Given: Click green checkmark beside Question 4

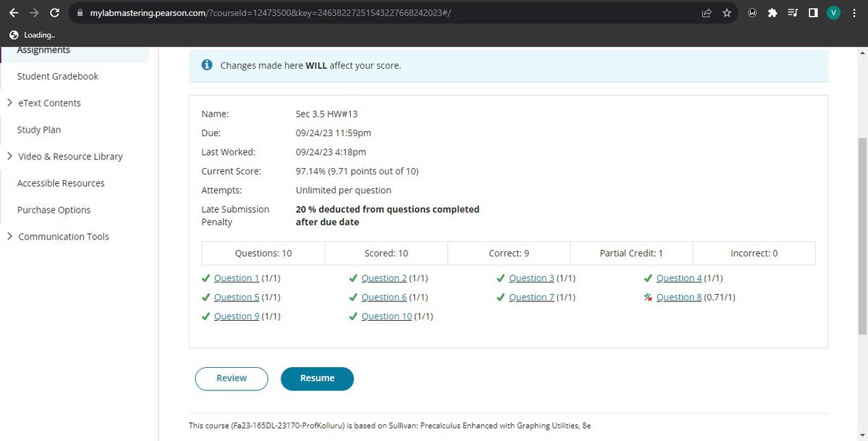Looking at the screenshot, I should (649, 278).
